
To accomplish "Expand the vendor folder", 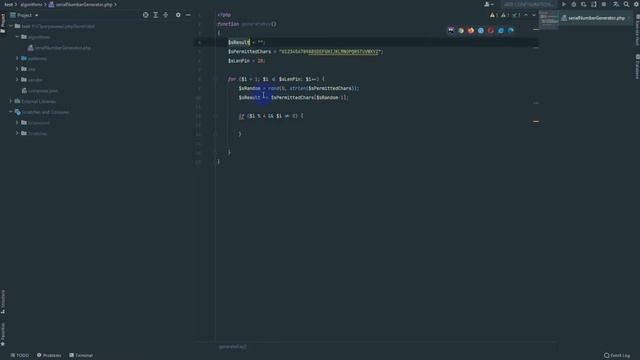I will click(17, 80).
